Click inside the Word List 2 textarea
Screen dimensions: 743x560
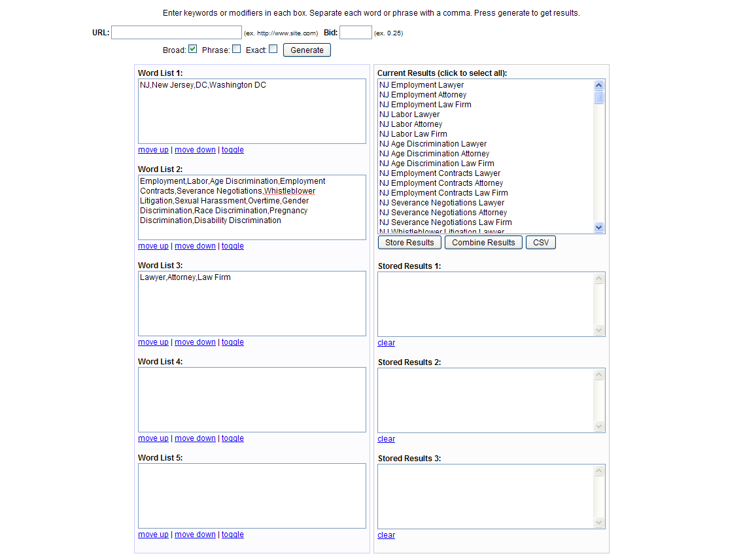tap(252, 207)
